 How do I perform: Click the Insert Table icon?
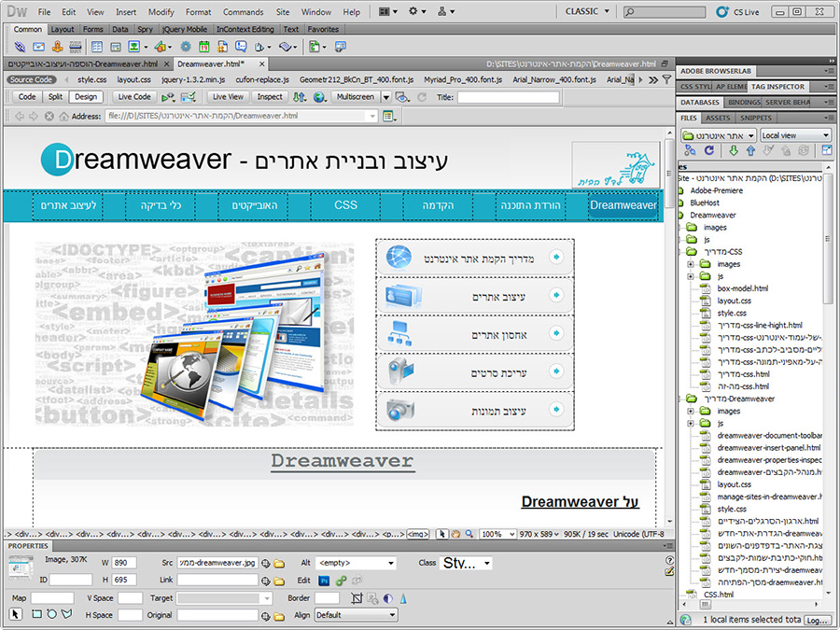96,48
